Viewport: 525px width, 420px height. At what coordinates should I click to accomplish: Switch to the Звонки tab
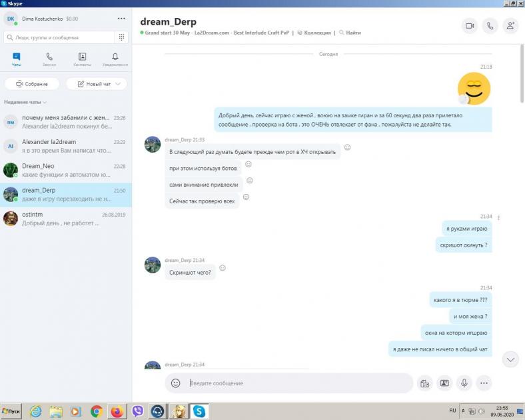tap(49, 59)
